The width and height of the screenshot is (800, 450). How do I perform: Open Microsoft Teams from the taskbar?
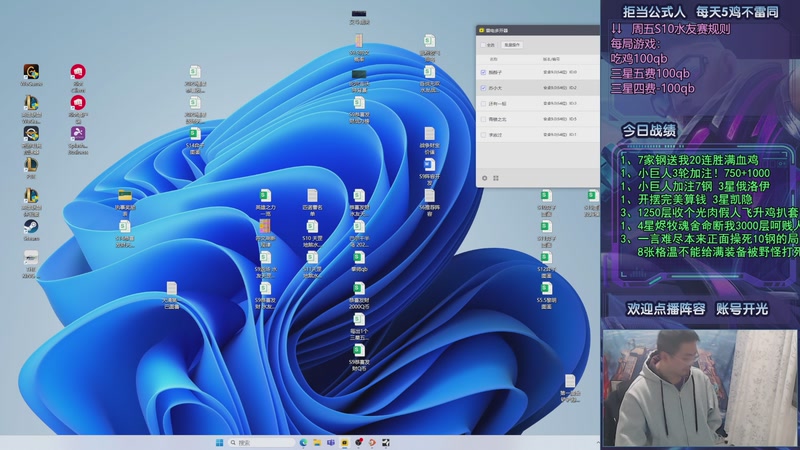click(331, 442)
